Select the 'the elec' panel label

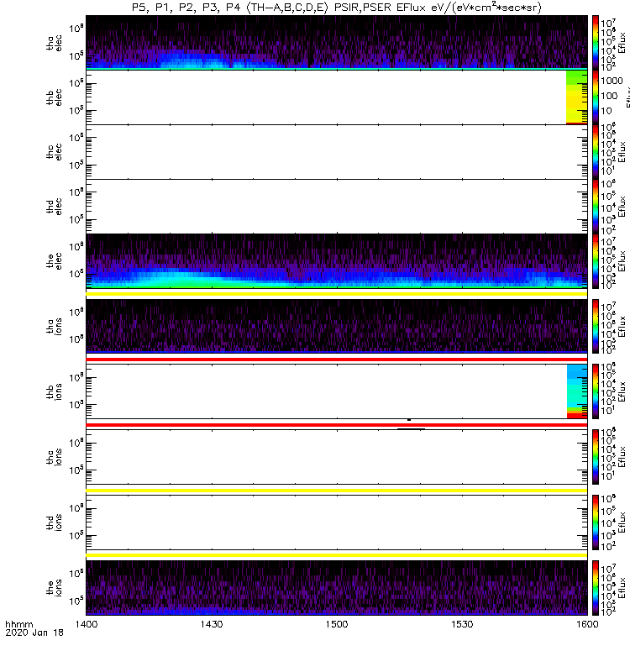click(55, 261)
